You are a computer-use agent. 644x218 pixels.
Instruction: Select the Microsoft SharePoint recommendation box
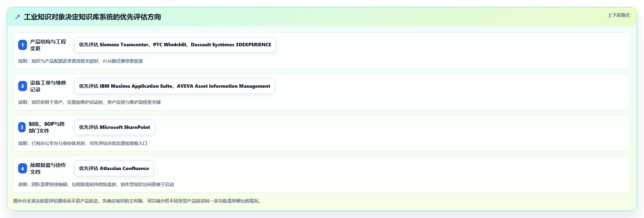click(x=114, y=127)
